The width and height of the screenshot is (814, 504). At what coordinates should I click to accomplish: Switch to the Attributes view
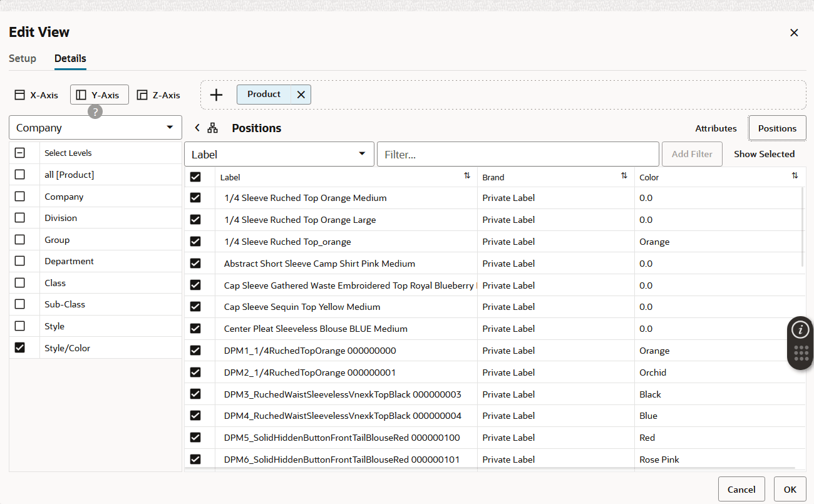pyautogui.click(x=716, y=128)
